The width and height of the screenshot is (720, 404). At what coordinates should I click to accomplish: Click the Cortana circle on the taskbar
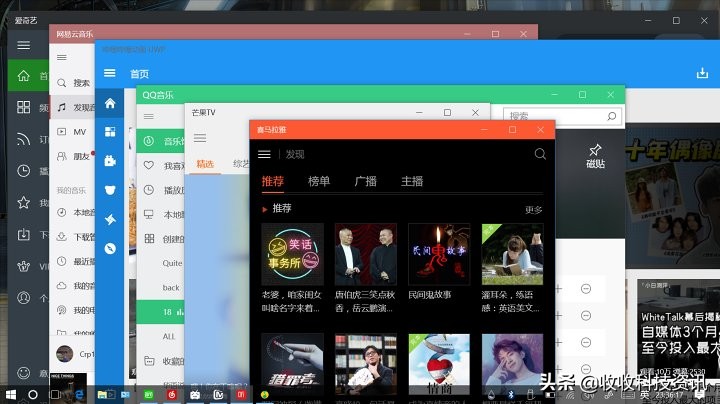tap(33, 394)
